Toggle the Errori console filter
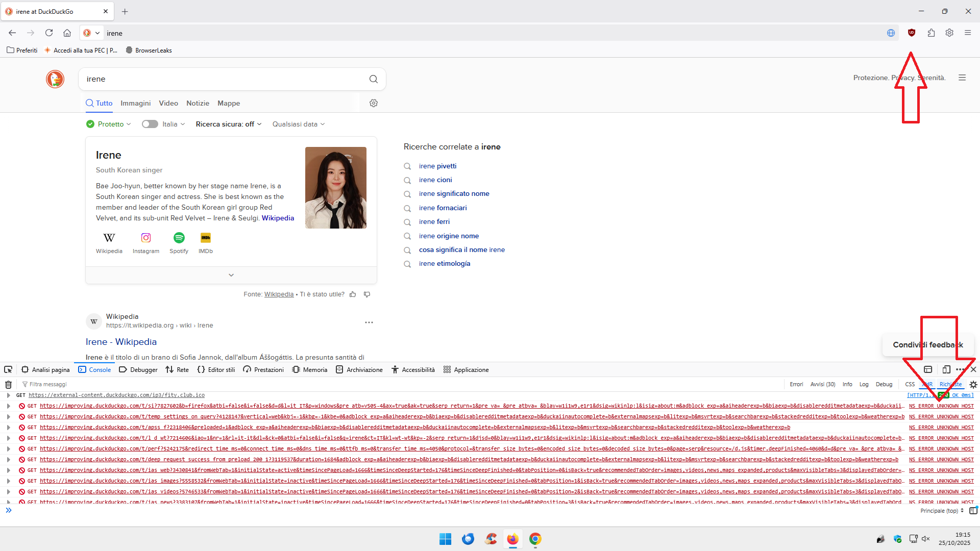The height and width of the screenshot is (551, 980). click(796, 384)
